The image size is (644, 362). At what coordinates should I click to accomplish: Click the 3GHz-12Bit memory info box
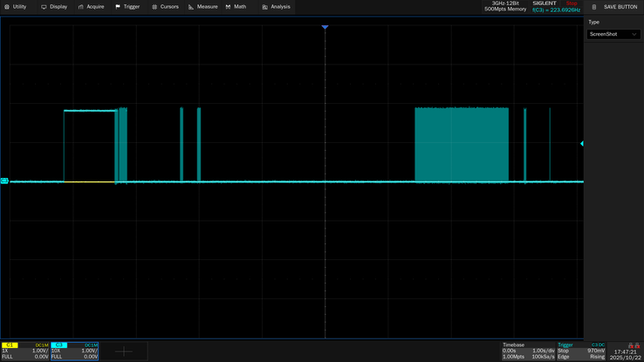point(505,6)
